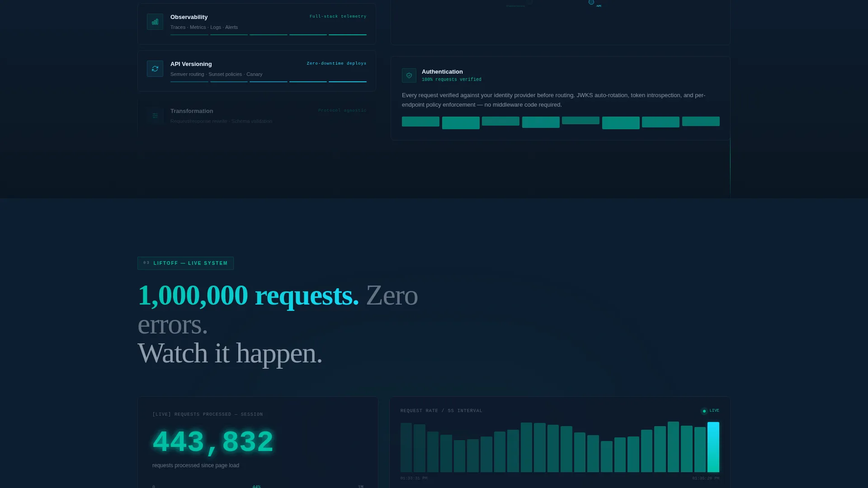Viewport: 868px width, 488px height.
Task: Click "REQUEST RATE / 5S INTERVAL" chart label
Action: pyautogui.click(x=441, y=411)
